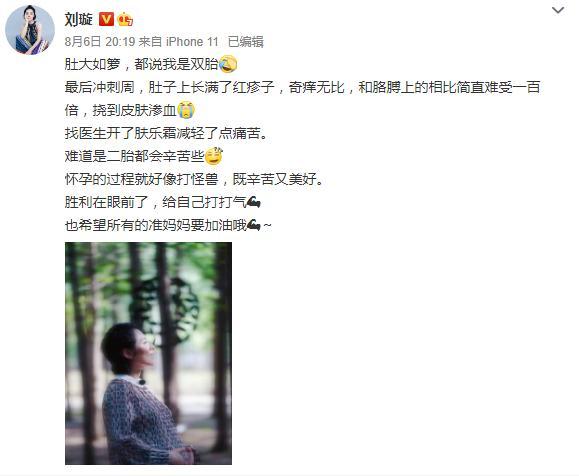This screenshot has width=579, height=476.
Task: Click the flexed arm emoji after 加油哦
Action: point(253,225)
